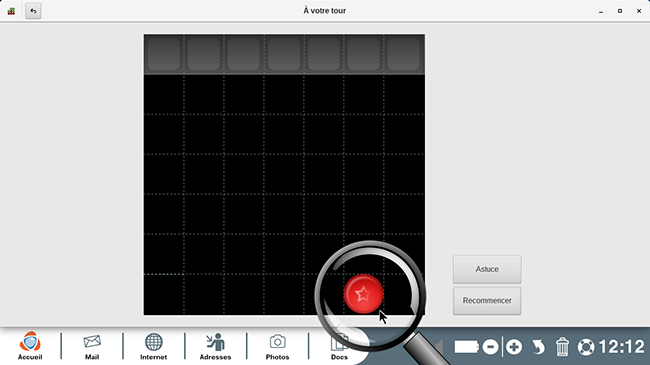Open Photos camera icon
This screenshot has width=650, height=365.
277,346
